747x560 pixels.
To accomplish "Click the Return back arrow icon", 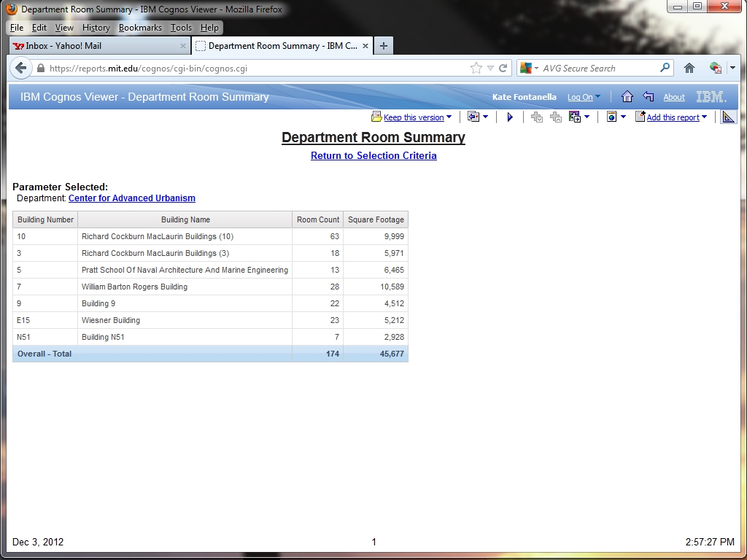I will (648, 97).
